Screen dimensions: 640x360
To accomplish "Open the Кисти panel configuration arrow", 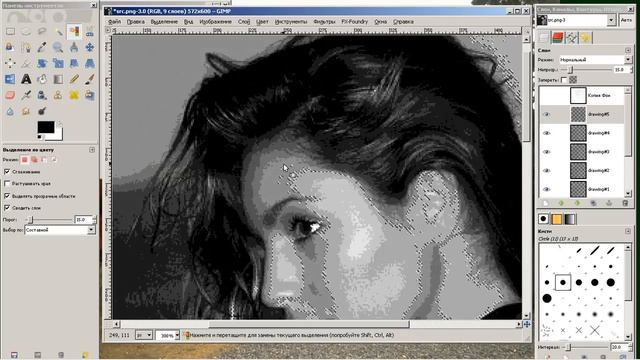I will [x=628, y=231].
